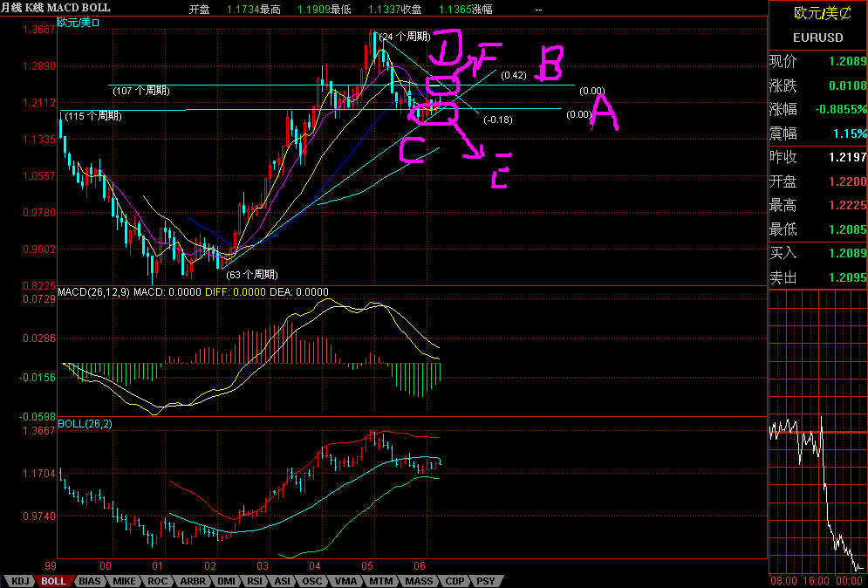The image size is (868, 588).
Task: Click the 欧元/美 label above the chart
Action: (78, 23)
